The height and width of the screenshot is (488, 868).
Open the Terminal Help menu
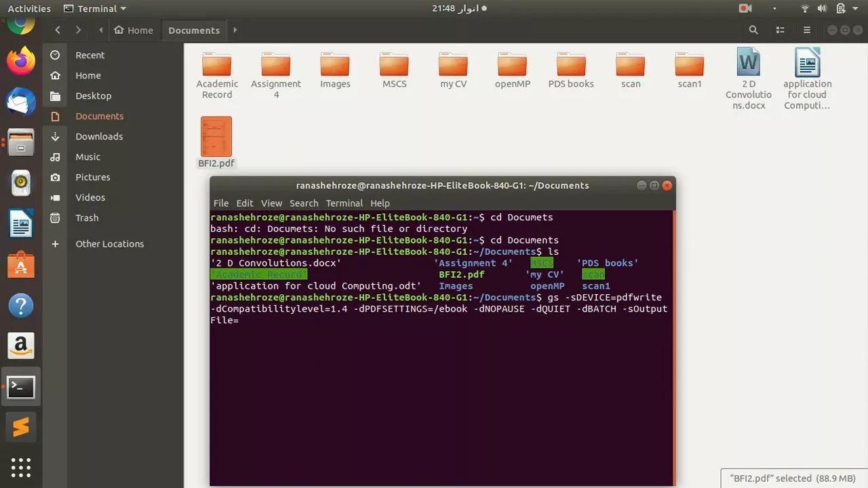coord(380,203)
